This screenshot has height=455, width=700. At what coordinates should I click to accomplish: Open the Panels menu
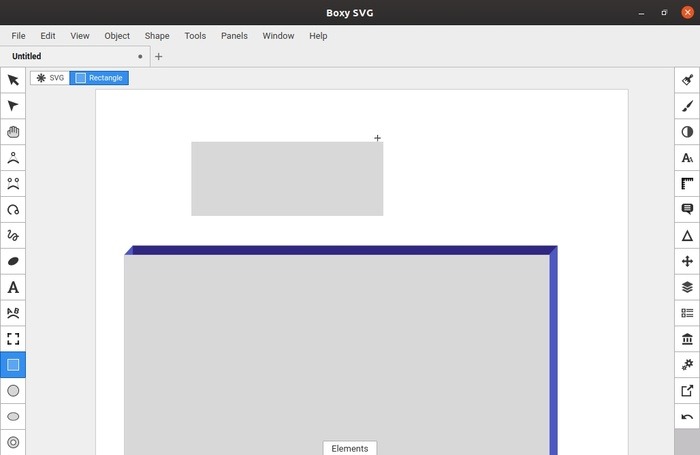[x=234, y=36]
